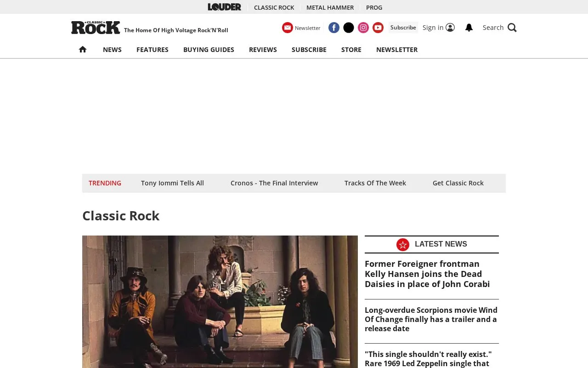The height and width of the screenshot is (368, 588).
Task: Go to home via house icon
Action: pos(83,49)
